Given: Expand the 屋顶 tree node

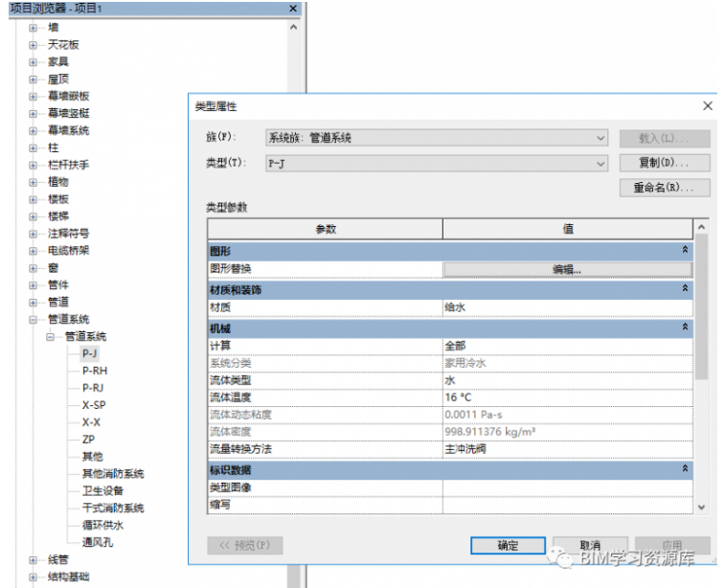Looking at the screenshot, I should 33,79.
